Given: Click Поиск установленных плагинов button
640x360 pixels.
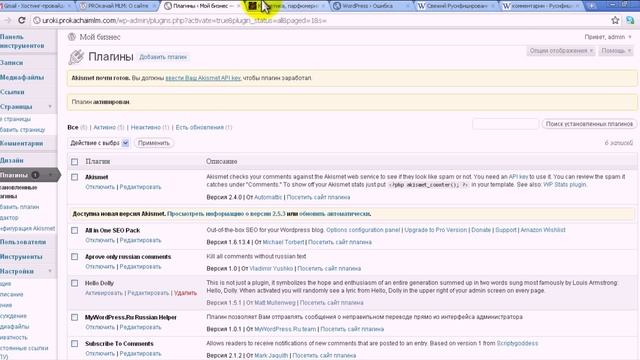Looking at the screenshot, I should [589, 124].
